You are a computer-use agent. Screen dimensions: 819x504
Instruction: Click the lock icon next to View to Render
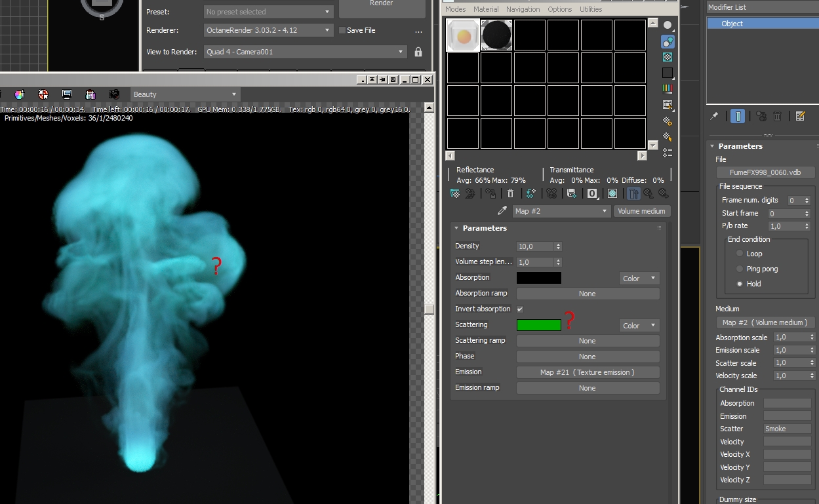tap(418, 52)
